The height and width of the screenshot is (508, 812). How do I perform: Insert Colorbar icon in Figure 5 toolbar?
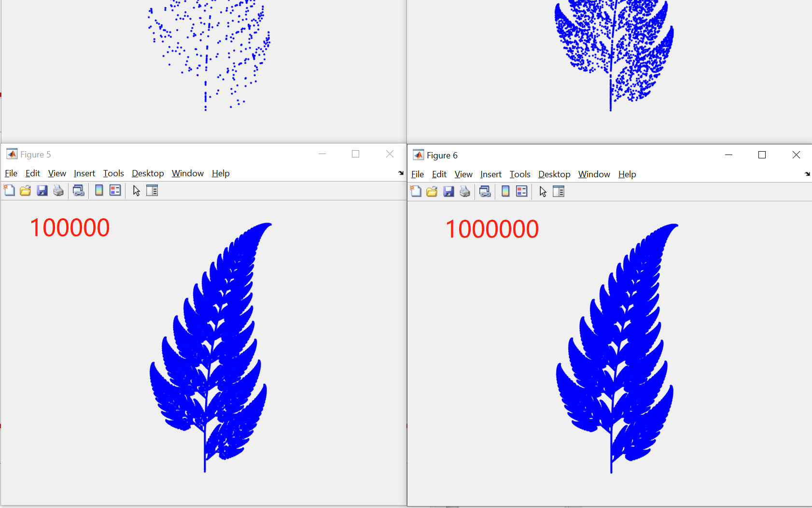(99, 190)
